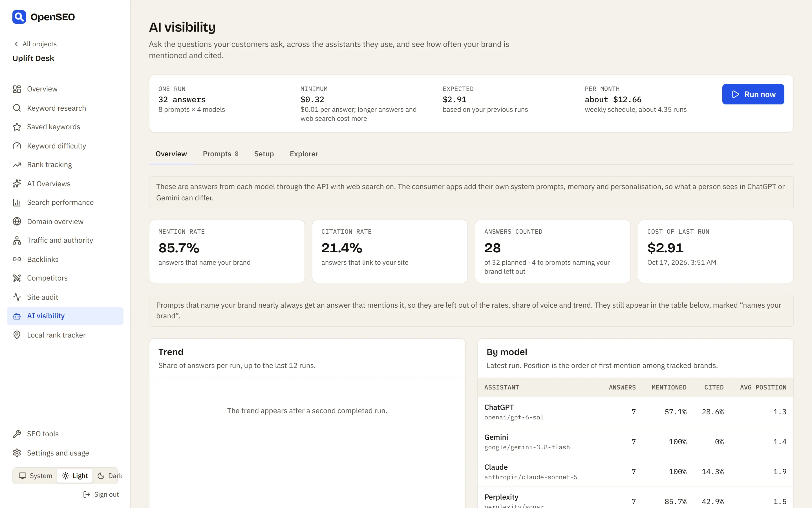Open Keyword research page label
The height and width of the screenshot is (508, 812).
click(x=56, y=108)
